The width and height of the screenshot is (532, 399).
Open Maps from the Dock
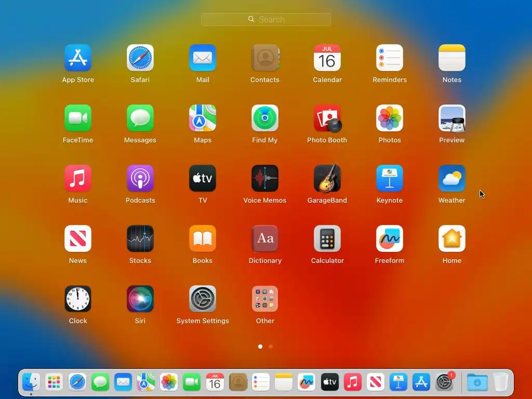pos(146,382)
